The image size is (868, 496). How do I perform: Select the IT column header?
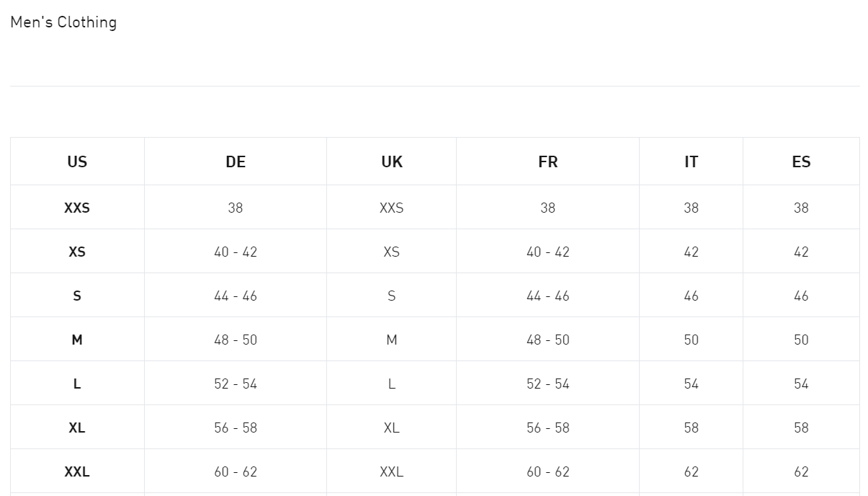pyautogui.click(x=691, y=162)
